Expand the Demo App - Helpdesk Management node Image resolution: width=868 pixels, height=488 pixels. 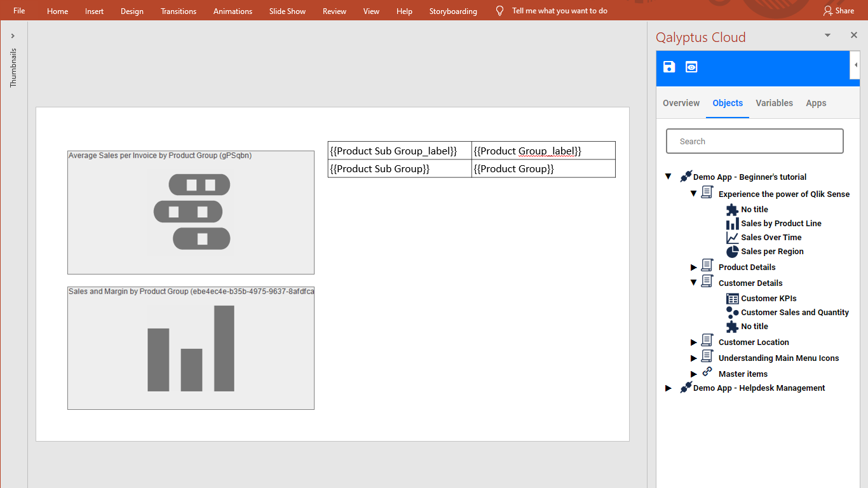pyautogui.click(x=668, y=388)
